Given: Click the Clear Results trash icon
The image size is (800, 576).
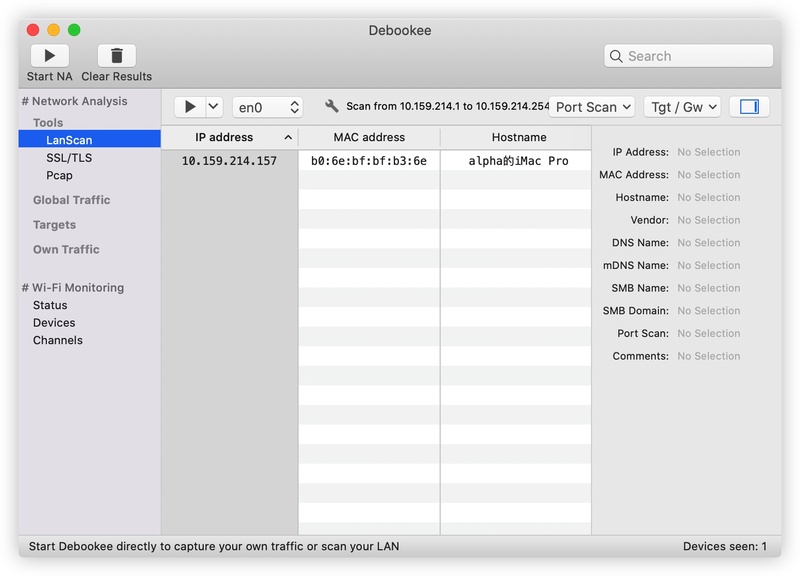Looking at the screenshot, I should click(116, 56).
